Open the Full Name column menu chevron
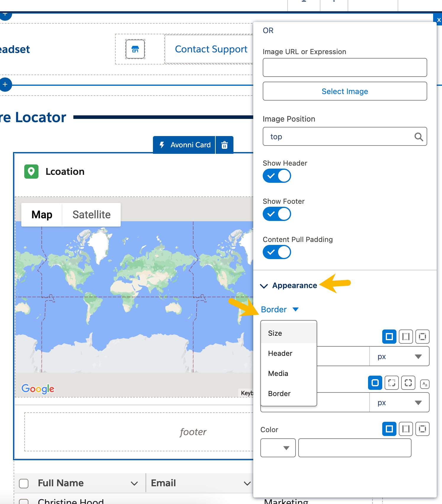The width and height of the screenshot is (442, 504). (x=134, y=483)
